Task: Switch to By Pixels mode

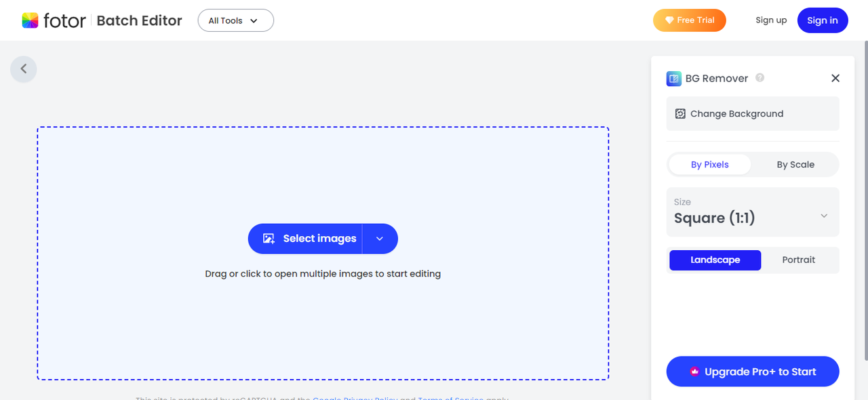Action: 709,165
